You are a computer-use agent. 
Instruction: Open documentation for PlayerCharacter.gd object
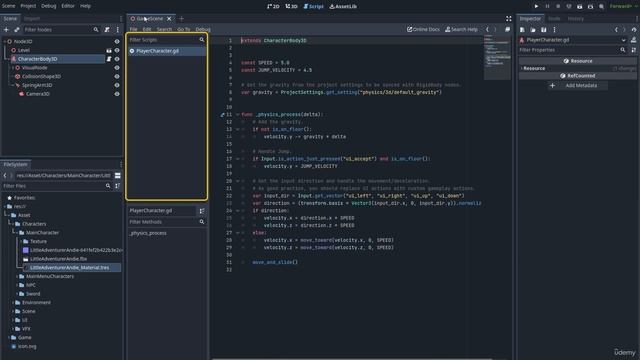click(x=633, y=40)
